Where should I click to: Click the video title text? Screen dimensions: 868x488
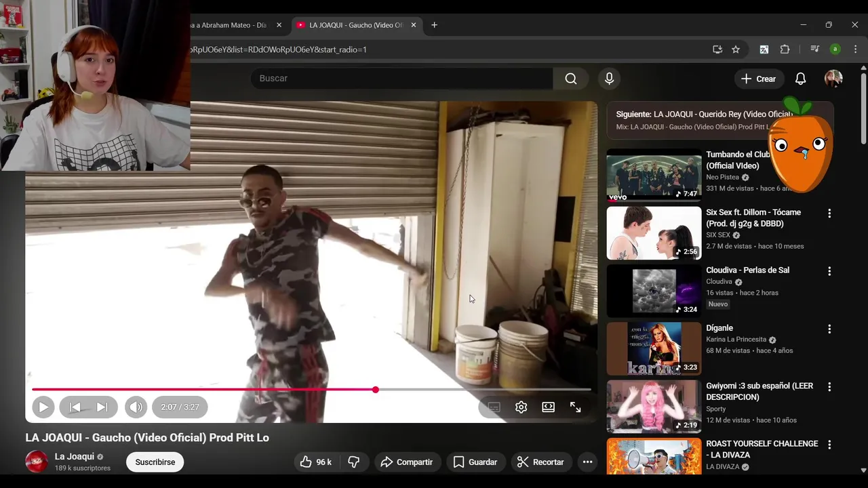pyautogui.click(x=147, y=438)
